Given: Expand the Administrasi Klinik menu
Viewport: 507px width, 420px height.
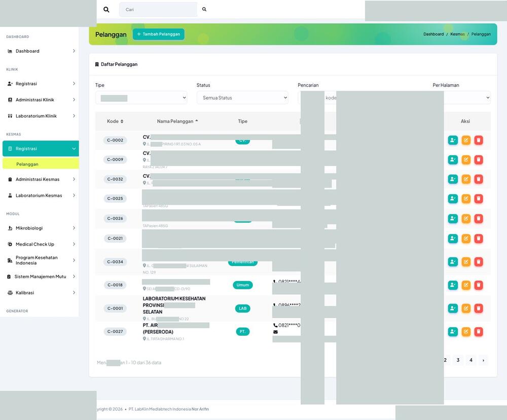Looking at the screenshot, I should click(x=41, y=100).
